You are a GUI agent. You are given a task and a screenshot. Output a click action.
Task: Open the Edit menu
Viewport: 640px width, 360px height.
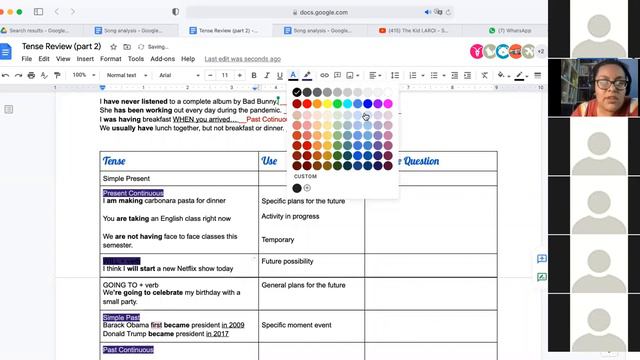click(x=44, y=59)
